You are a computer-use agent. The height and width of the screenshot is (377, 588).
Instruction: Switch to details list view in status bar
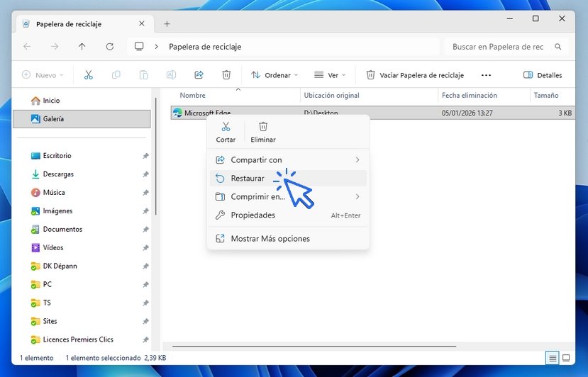(x=553, y=358)
